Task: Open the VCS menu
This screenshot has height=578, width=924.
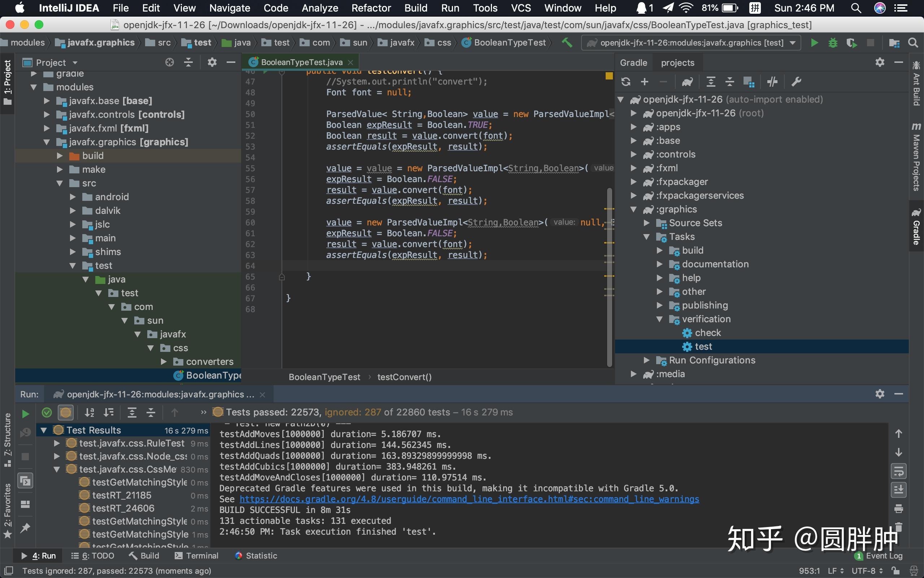Action: tap(521, 8)
